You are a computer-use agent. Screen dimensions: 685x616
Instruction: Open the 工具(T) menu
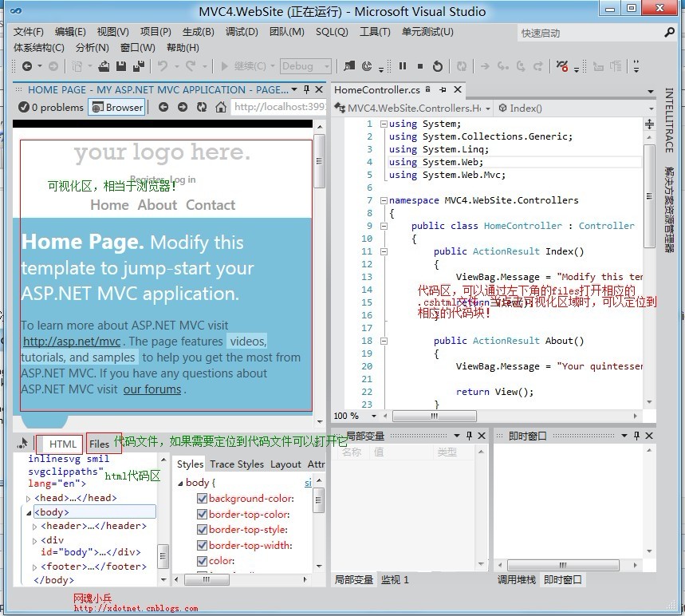[x=375, y=32]
